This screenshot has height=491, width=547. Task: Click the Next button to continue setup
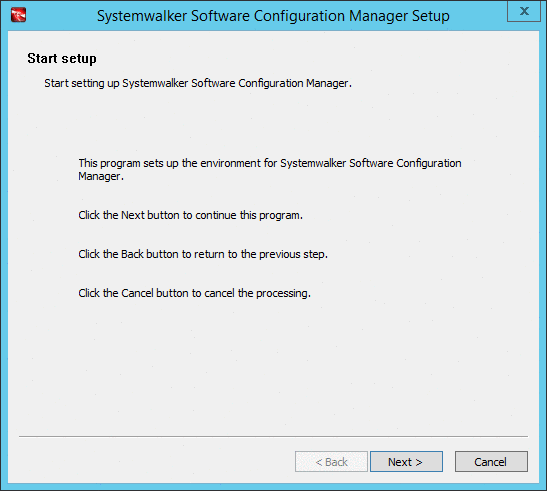[x=406, y=462]
